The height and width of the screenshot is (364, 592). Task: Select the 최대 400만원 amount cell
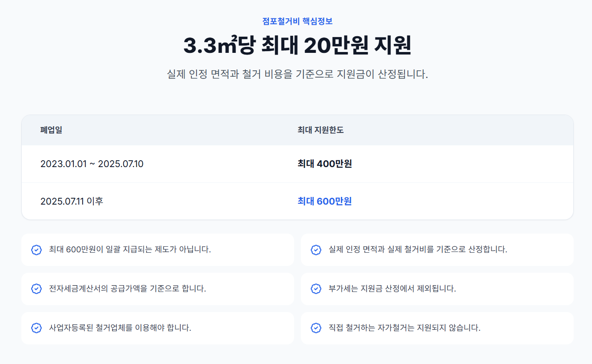pyautogui.click(x=325, y=164)
